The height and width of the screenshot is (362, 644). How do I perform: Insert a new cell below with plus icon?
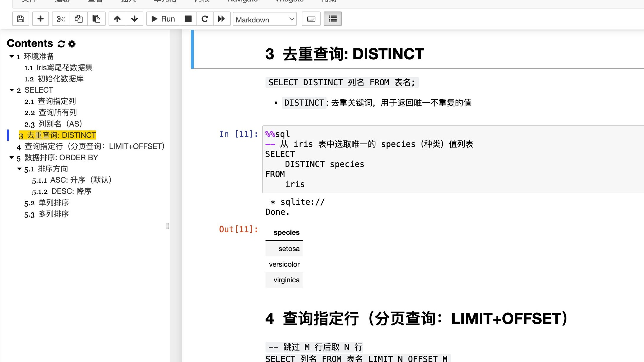tap(40, 19)
